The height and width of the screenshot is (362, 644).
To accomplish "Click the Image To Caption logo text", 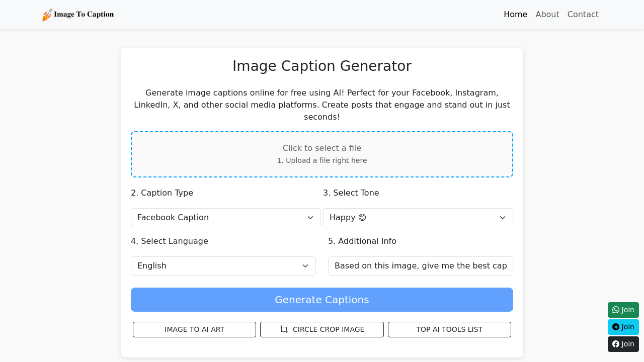I will coord(85,15).
